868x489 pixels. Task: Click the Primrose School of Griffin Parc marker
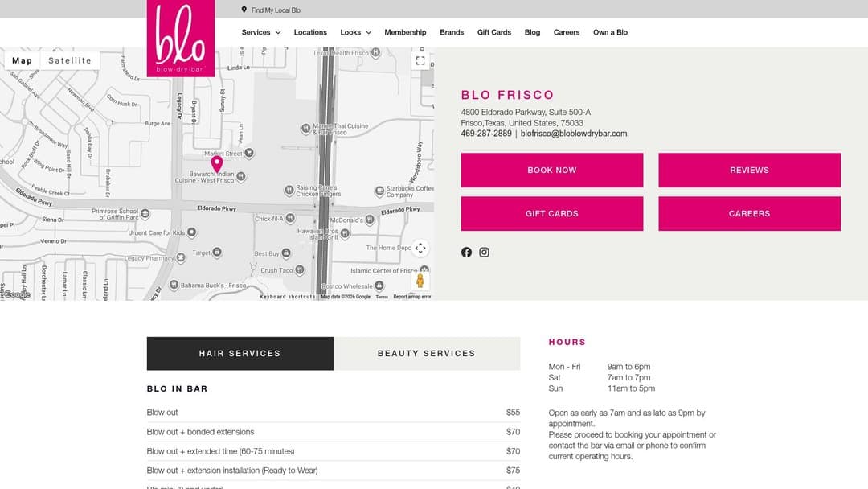pyautogui.click(x=145, y=213)
